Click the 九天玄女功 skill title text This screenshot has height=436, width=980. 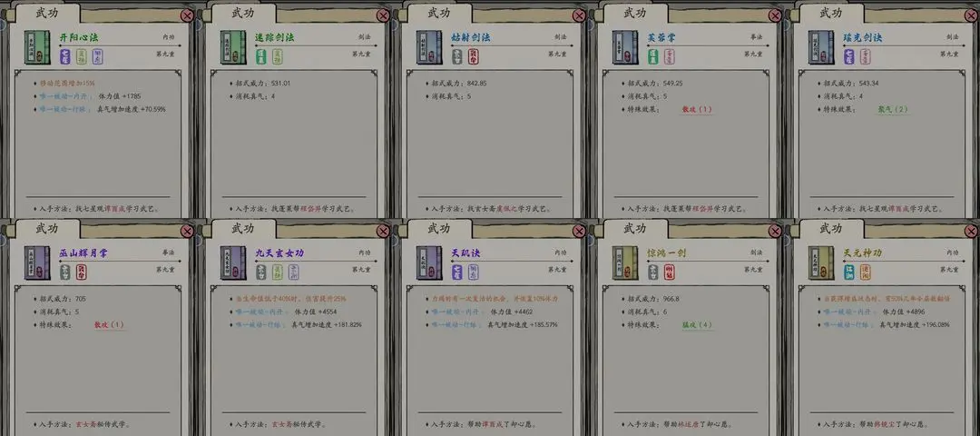pos(279,253)
